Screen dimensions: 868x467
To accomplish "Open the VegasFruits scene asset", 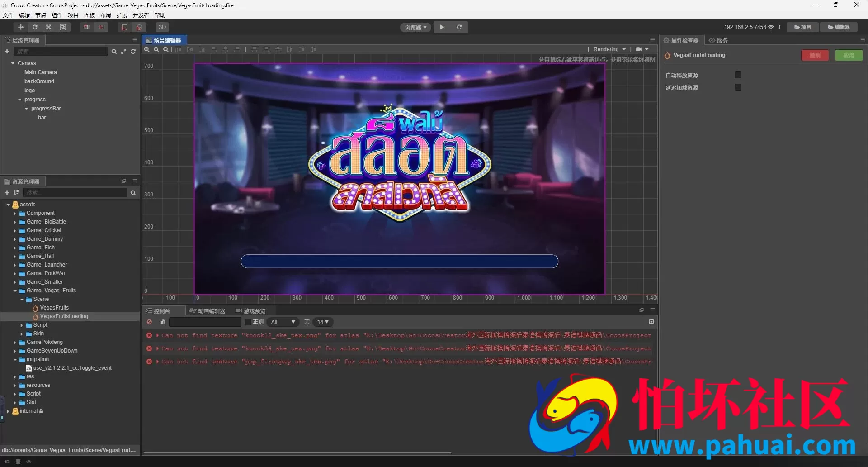I will click(54, 308).
